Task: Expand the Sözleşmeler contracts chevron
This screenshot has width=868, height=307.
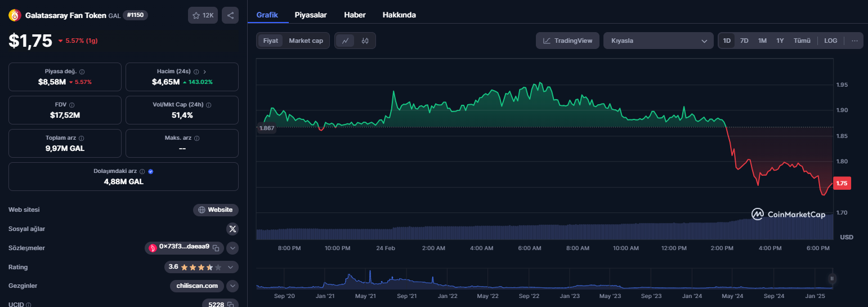Action: tap(232, 248)
